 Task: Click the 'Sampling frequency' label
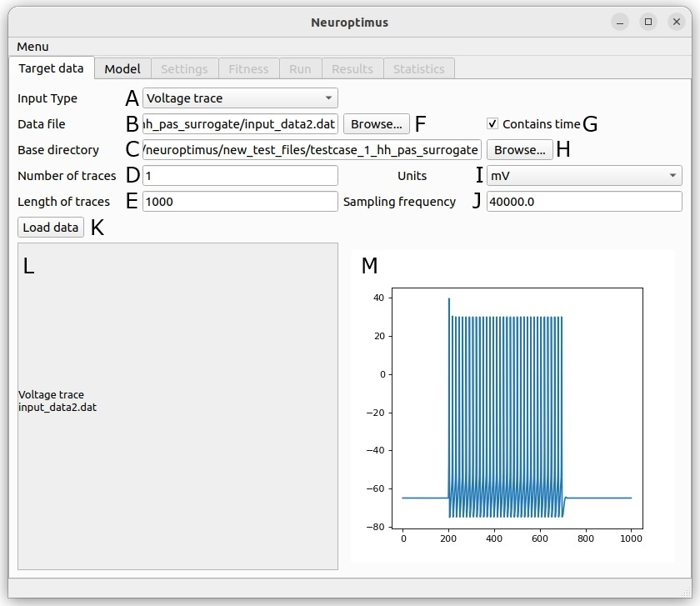(399, 202)
